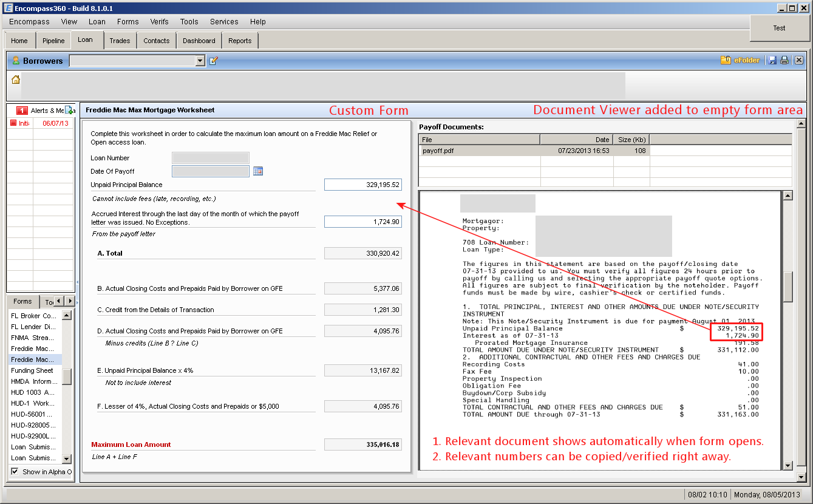Click the red alerts count badge
The image size is (813, 504).
tap(22, 111)
